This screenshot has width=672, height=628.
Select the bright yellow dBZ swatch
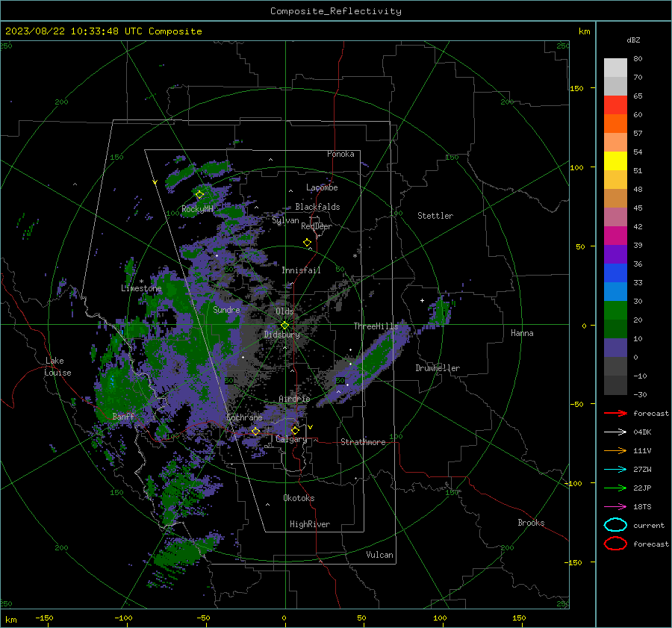coord(615,161)
